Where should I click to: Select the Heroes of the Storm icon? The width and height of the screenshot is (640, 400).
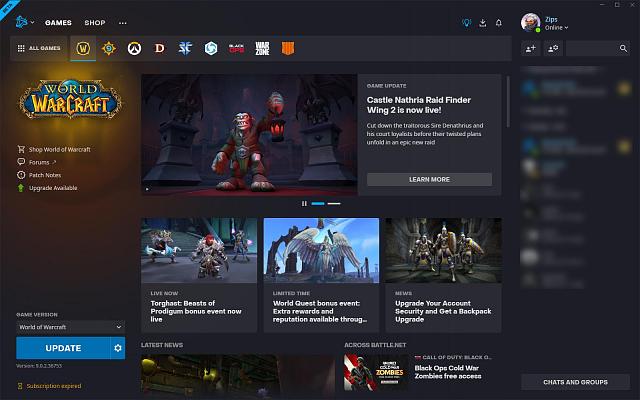(211, 48)
